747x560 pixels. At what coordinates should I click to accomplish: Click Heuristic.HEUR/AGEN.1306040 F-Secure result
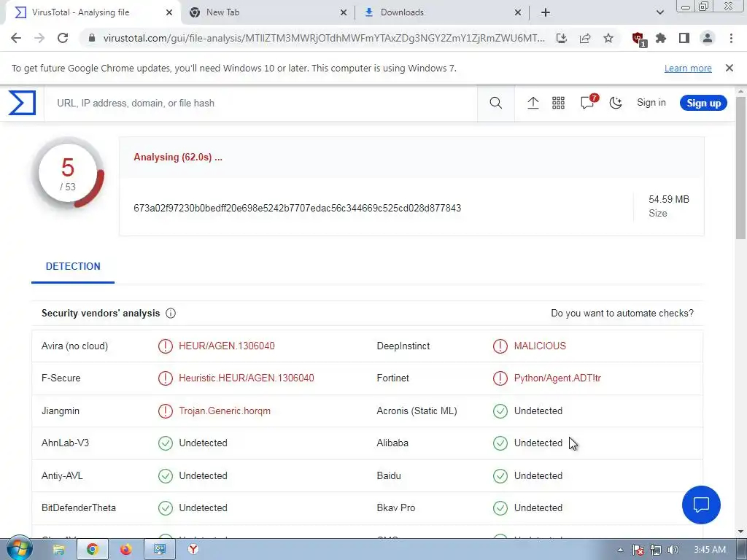click(247, 378)
